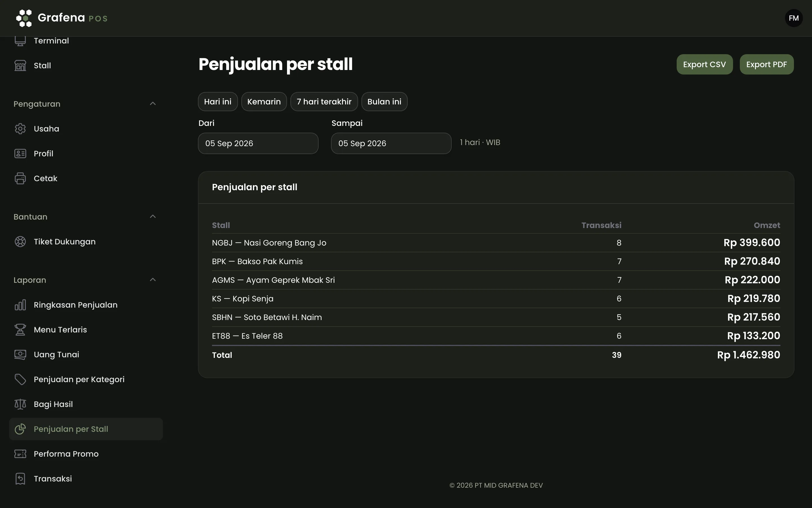Click the Penjualan per Kategori tag icon
Screen dimensions: 812x508
tap(20, 379)
